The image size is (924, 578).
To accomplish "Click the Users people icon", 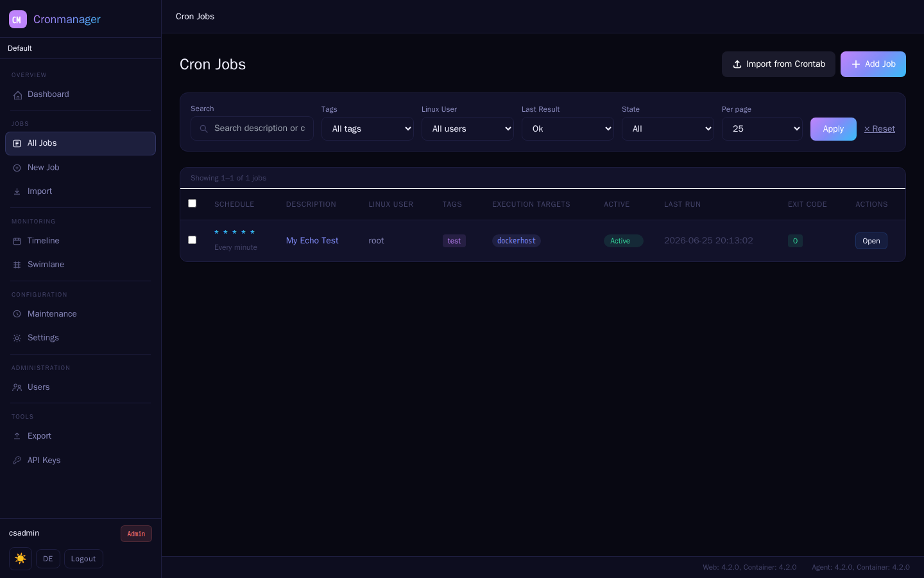I will click(x=17, y=388).
